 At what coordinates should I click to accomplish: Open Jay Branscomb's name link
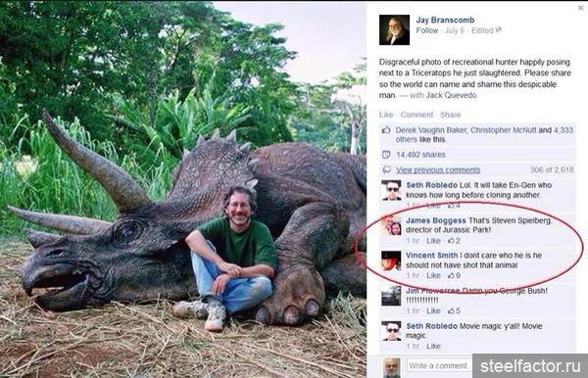coord(445,20)
